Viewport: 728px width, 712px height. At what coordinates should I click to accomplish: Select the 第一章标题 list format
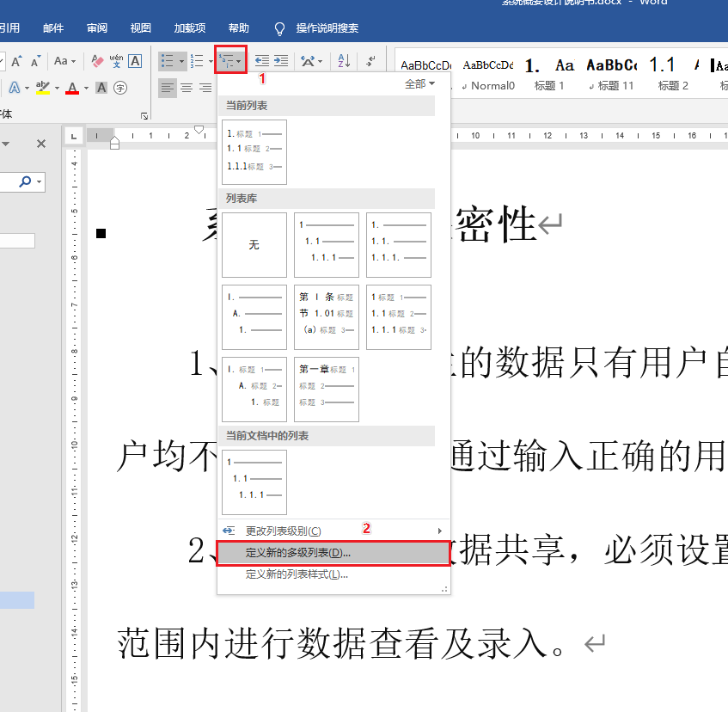(327, 390)
